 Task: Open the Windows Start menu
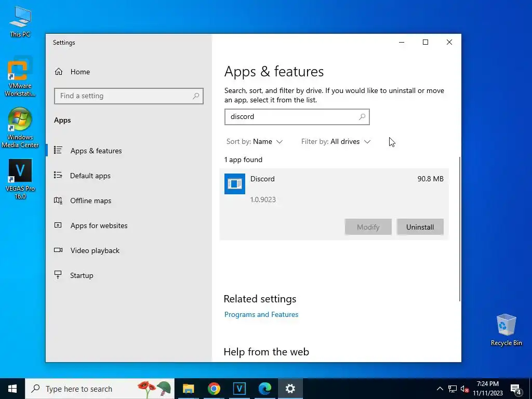(x=12, y=389)
